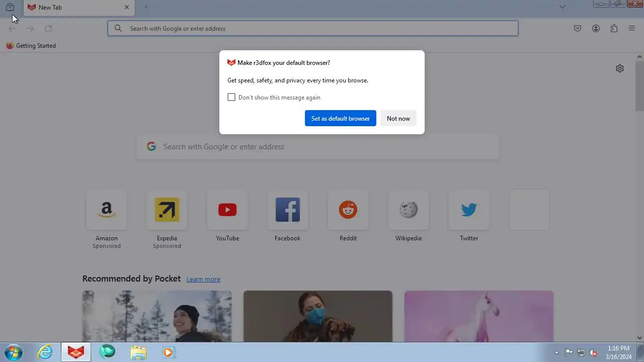
Task: Open Pocket story with pink unicorn
Action: pos(479,316)
